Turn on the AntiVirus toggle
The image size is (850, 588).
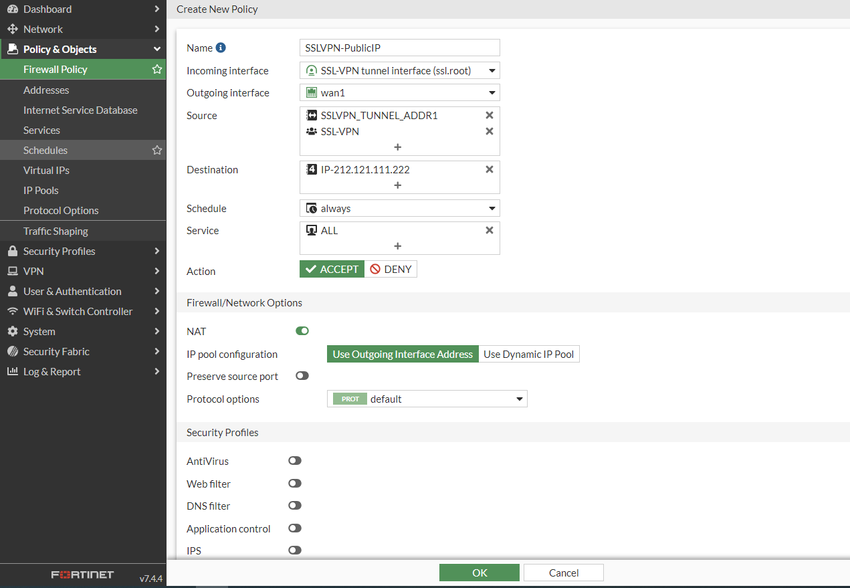point(295,461)
